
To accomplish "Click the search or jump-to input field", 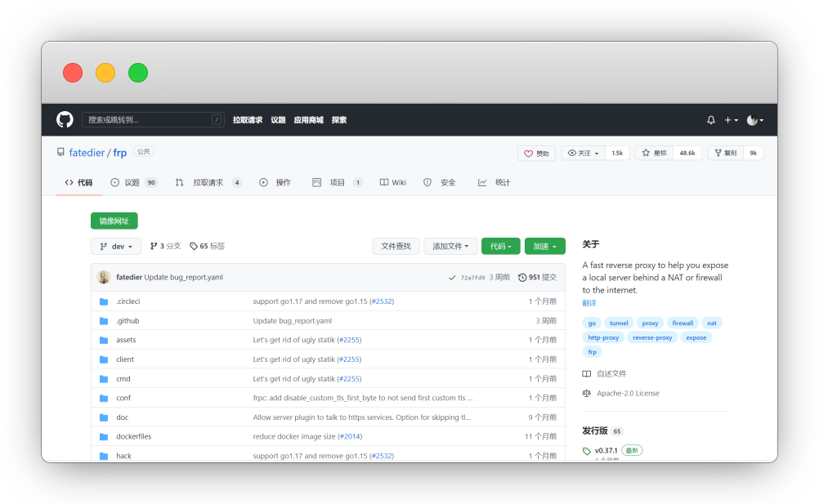I will click(153, 120).
